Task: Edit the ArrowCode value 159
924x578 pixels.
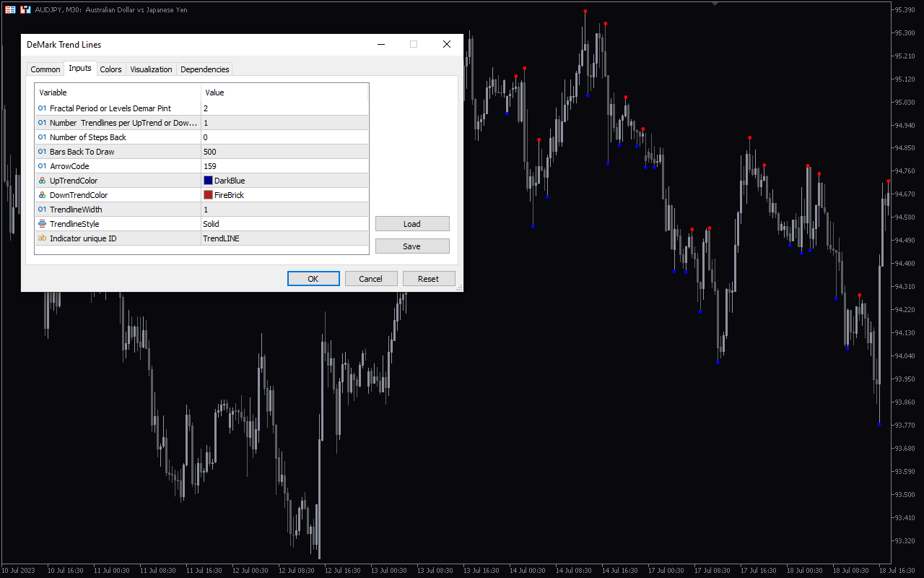Action: [284, 166]
